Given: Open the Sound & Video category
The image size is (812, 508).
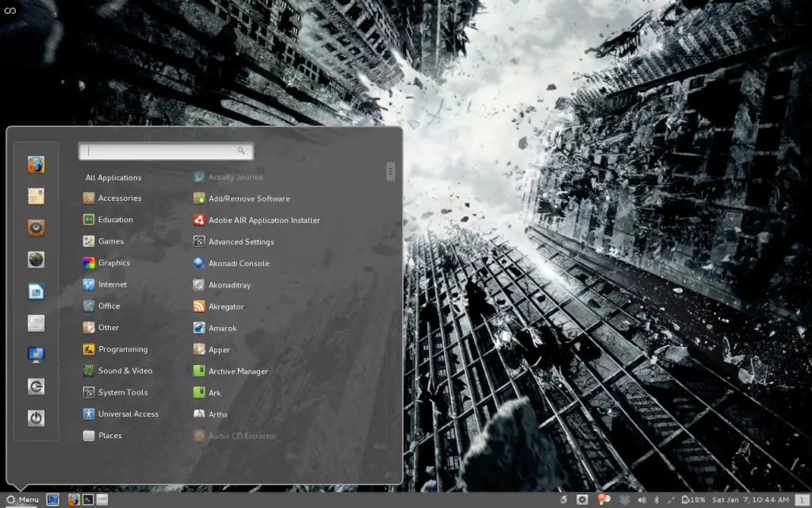Looking at the screenshot, I should pyautogui.click(x=117, y=371).
